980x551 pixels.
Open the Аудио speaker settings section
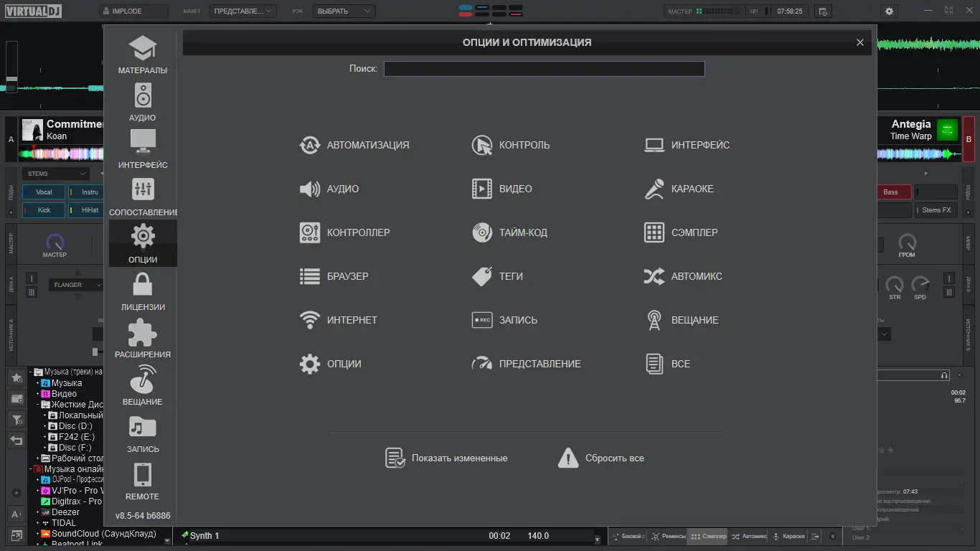tap(143, 102)
